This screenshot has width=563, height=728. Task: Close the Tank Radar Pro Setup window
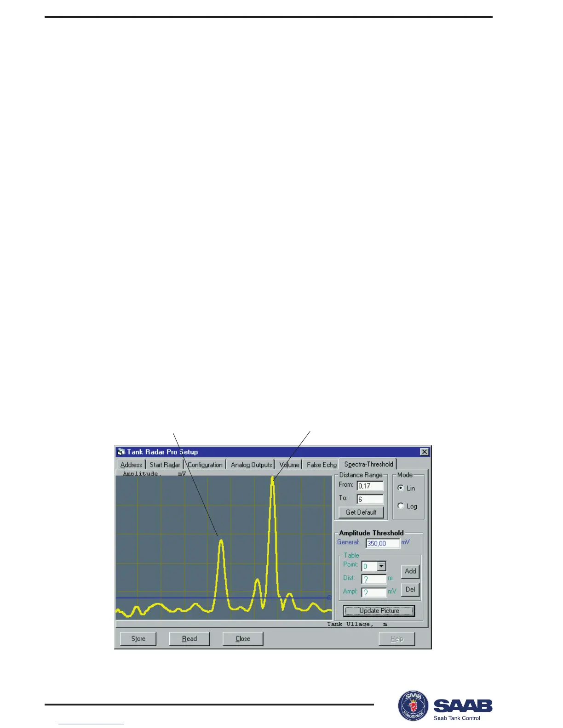(425, 452)
